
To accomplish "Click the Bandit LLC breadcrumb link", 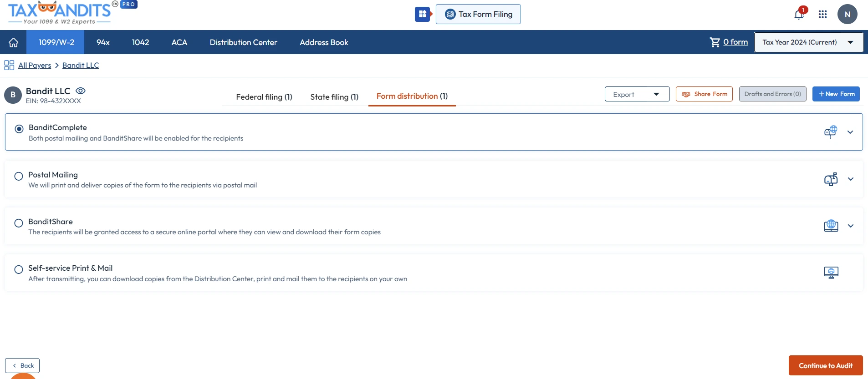I will pos(81,65).
